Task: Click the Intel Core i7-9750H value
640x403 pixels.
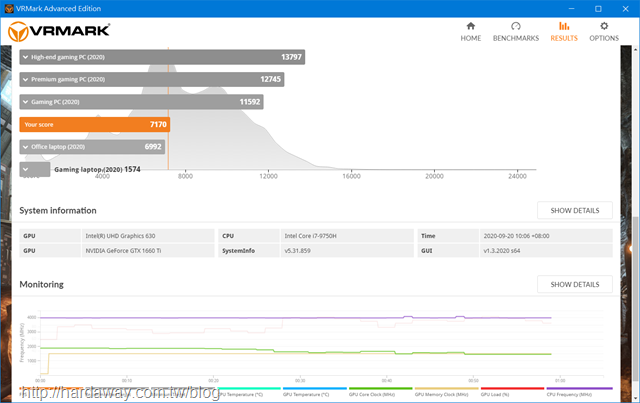Action: click(310, 236)
